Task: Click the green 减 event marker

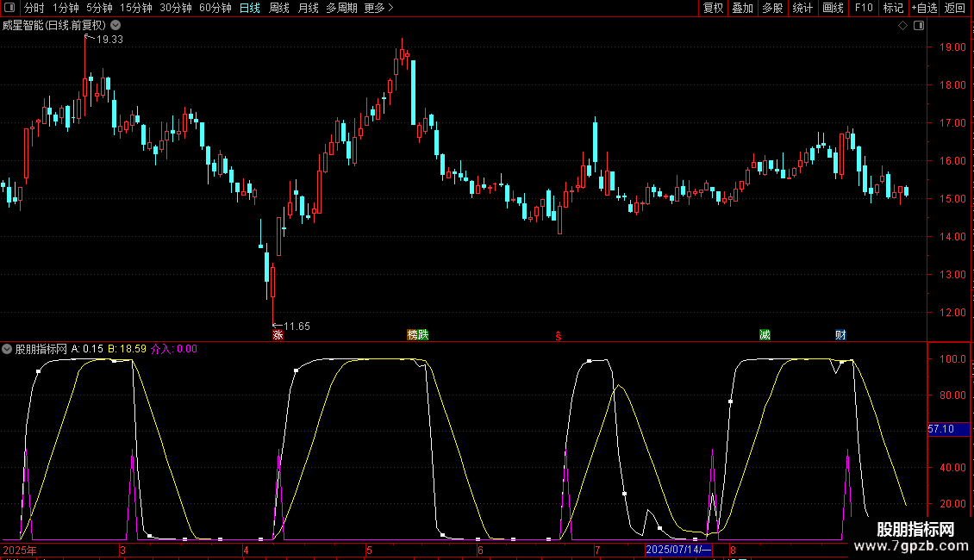Action: (765, 335)
